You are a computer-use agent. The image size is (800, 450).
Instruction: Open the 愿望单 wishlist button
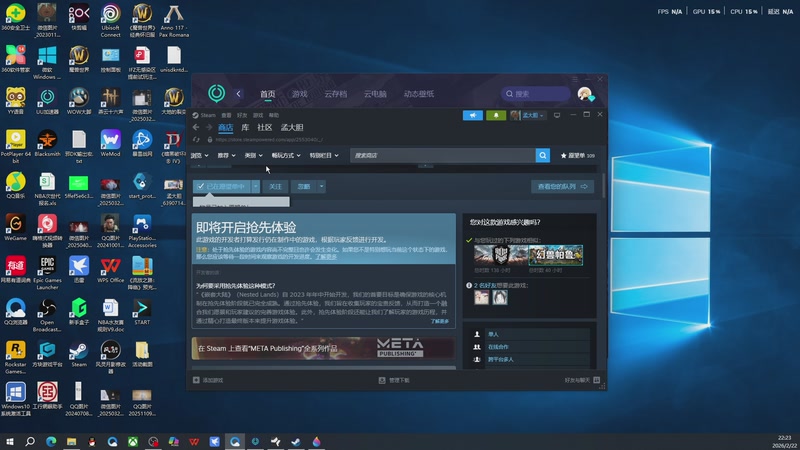point(578,155)
